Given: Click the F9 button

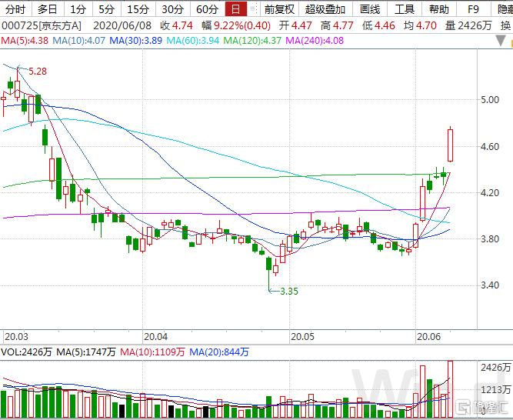Looking at the screenshot, I should point(473,8).
